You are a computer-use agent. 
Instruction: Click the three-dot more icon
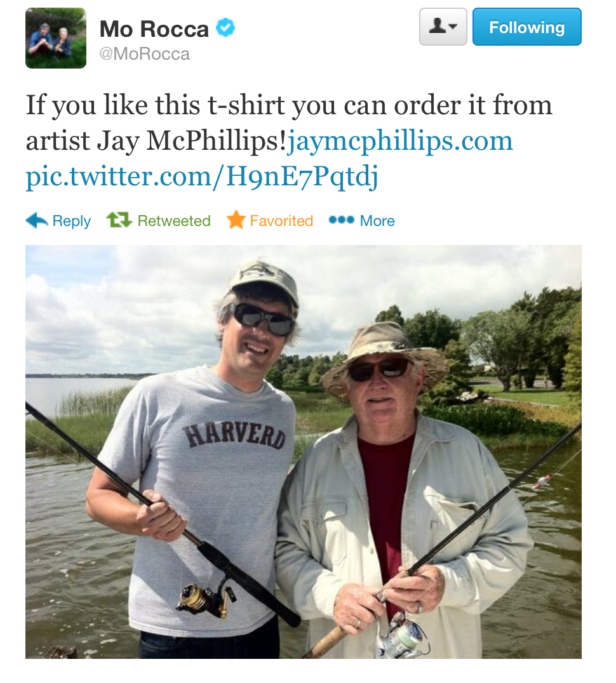tap(342, 220)
